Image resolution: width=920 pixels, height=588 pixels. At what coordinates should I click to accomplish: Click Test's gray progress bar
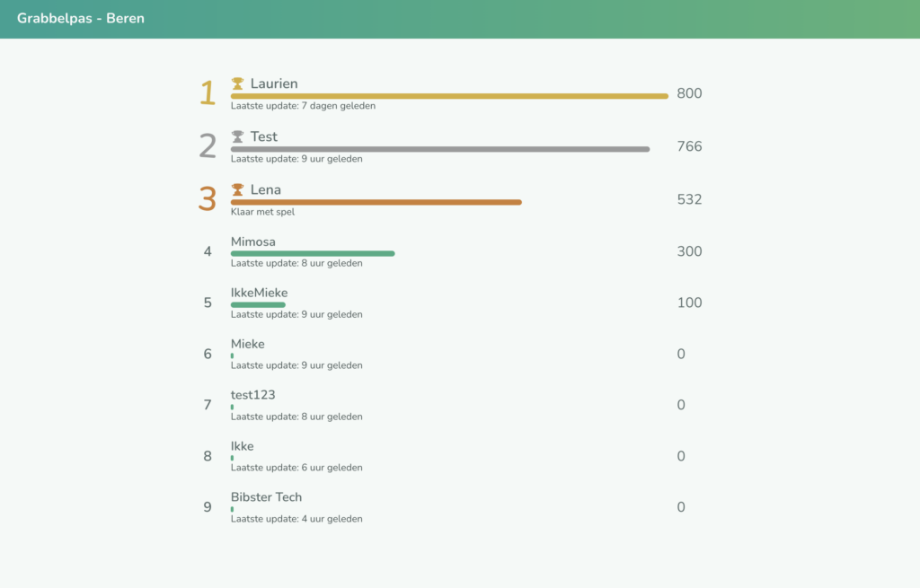tap(440, 149)
